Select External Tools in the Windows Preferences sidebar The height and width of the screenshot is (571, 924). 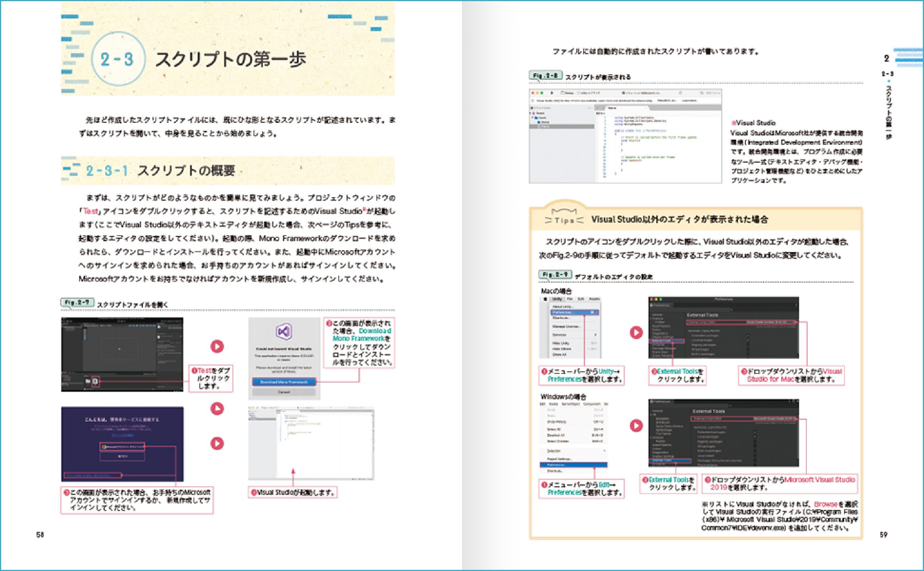point(671,460)
